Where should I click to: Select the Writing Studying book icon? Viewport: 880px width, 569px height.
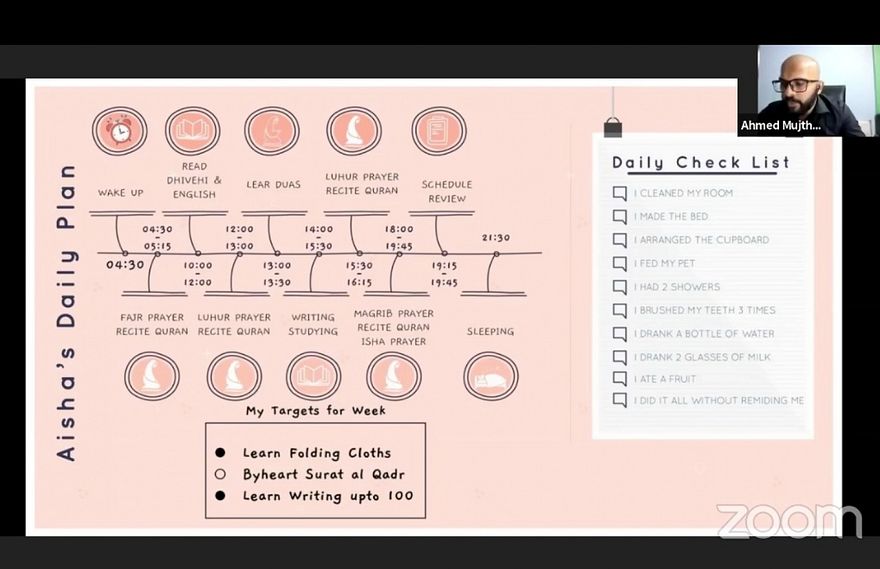click(313, 376)
